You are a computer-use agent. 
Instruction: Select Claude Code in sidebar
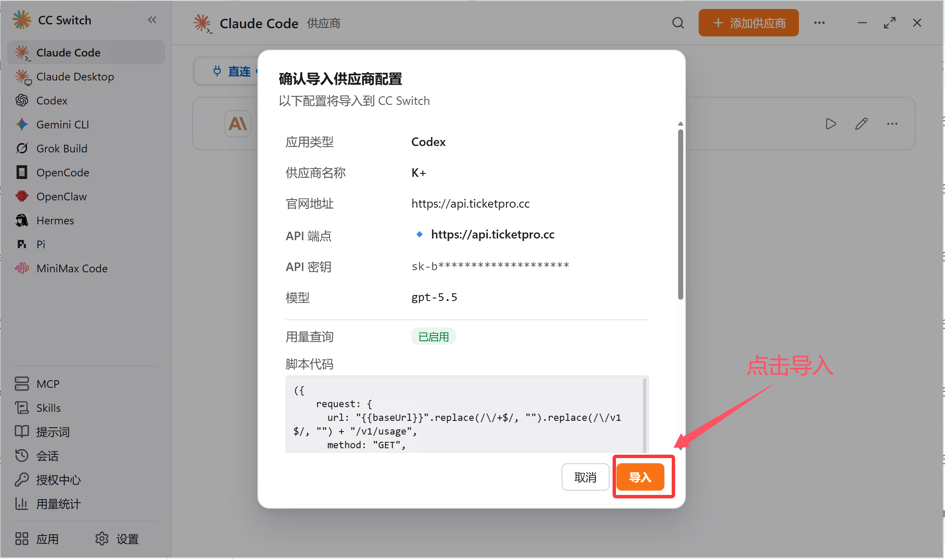coord(86,53)
